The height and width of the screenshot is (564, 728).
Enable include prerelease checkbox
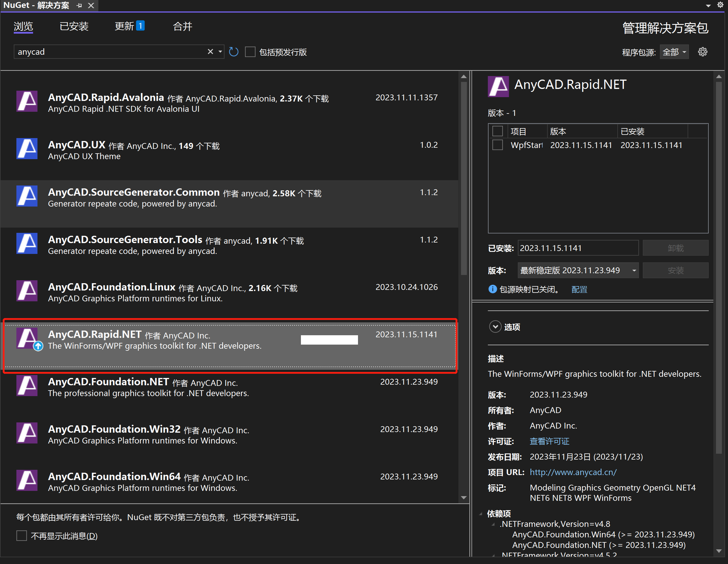point(250,52)
